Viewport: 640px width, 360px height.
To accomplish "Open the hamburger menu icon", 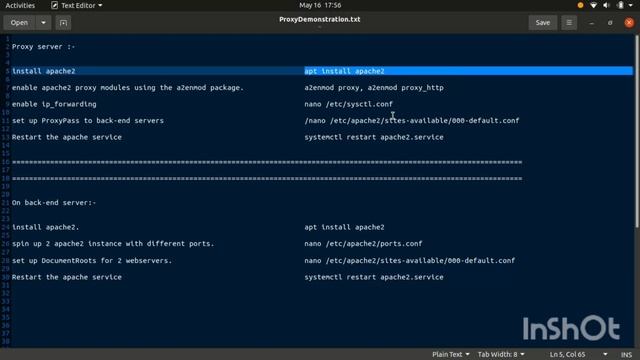I will 569,22.
